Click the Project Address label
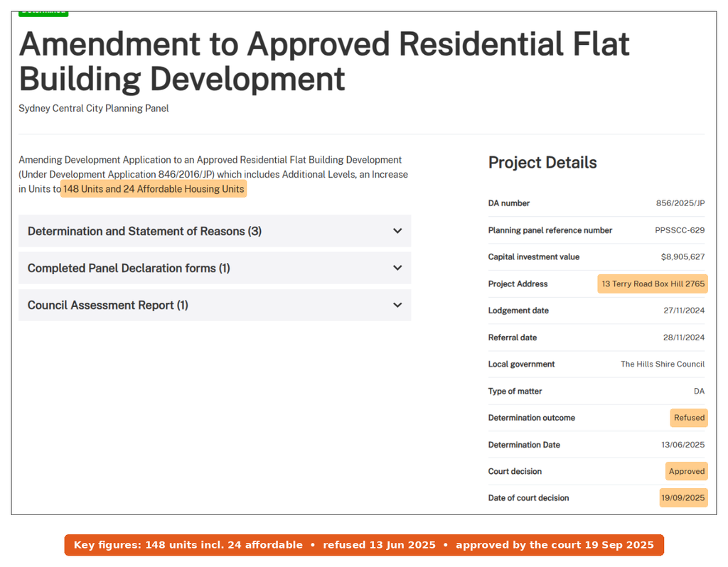The height and width of the screenshot is (567, 728). click(x=518, y=283)
